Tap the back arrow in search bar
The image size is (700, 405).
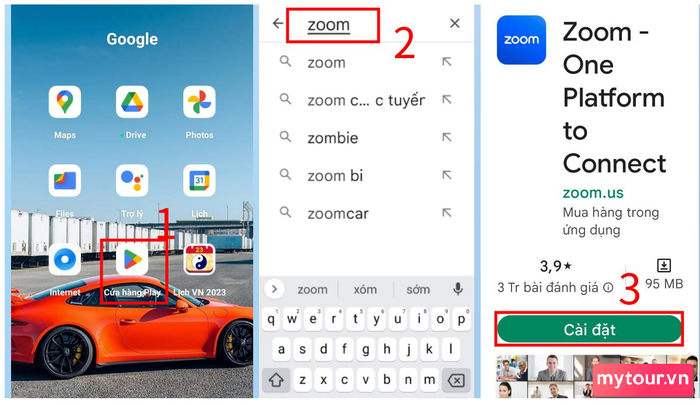coord(278,23)
